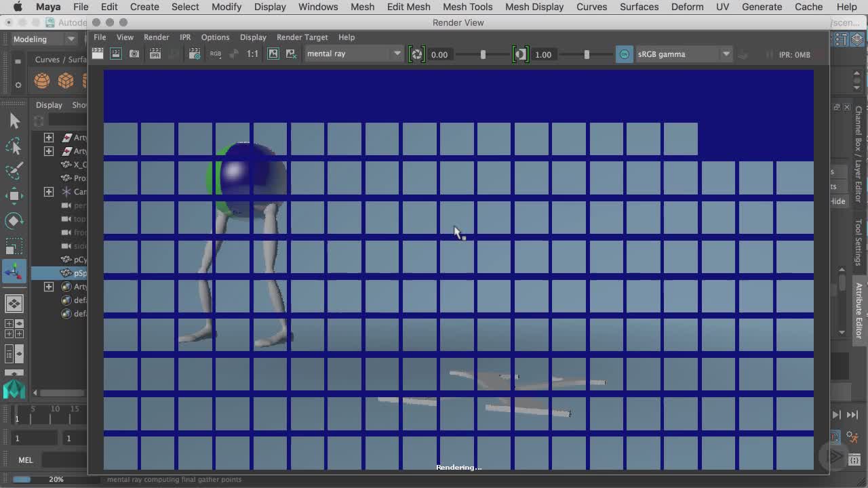This screenshot has width=868, height=488.
Task: Reset exposure using the aperture icon
Action: click(416, 54)
